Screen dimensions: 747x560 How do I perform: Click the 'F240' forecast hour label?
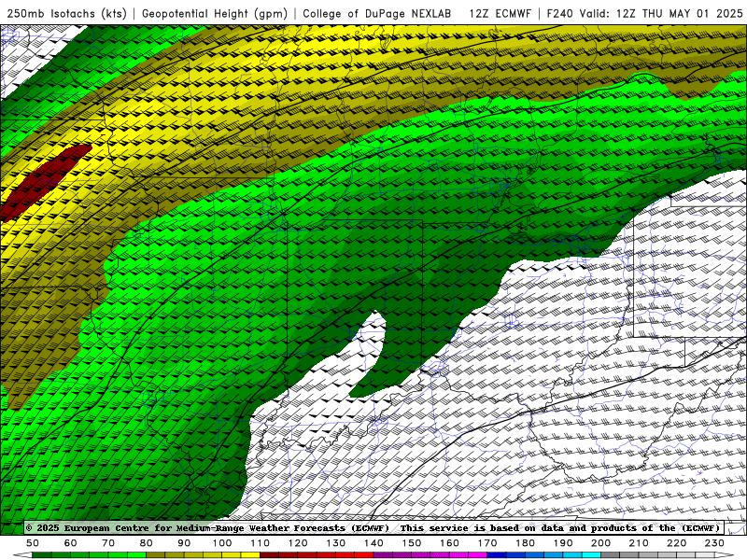tap(559, 13)
